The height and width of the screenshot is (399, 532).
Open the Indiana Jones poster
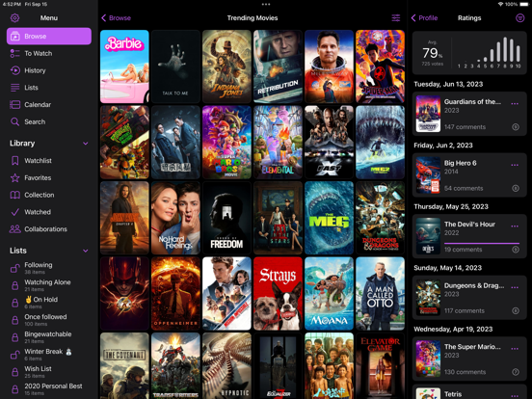pyautogui.click(x=226, y=66)
